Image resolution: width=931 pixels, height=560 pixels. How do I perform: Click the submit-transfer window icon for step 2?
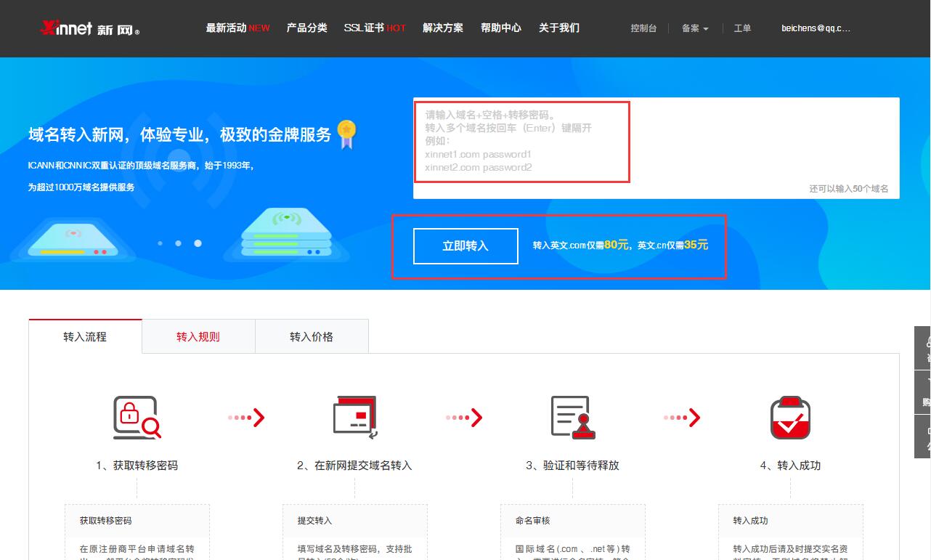point(354,418)
